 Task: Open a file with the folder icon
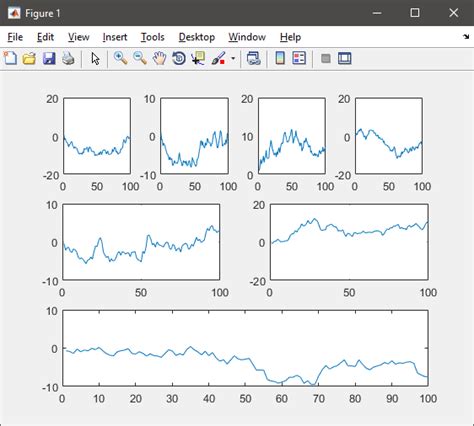point(29,58)
